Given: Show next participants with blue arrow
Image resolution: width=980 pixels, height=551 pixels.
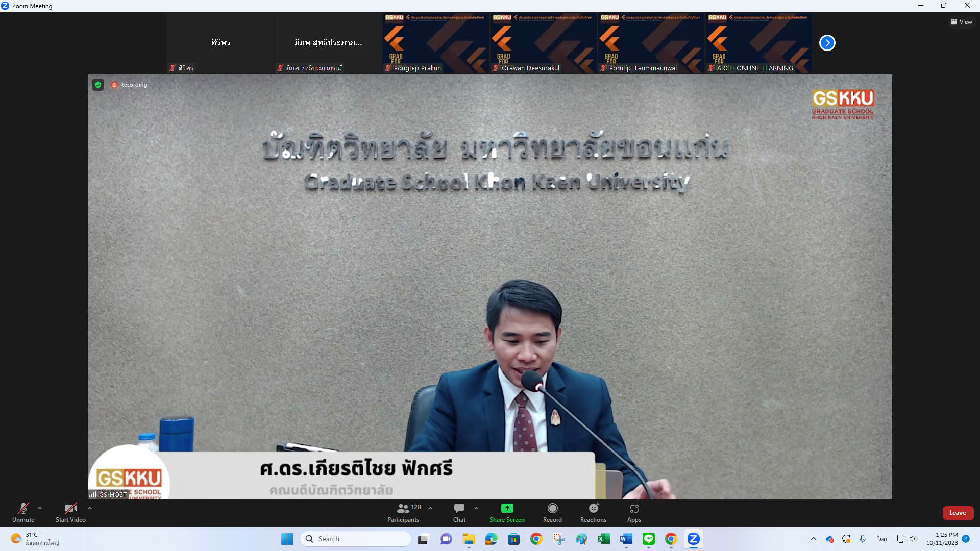Looking at the screenshot, I should click(x=827, y=43).
